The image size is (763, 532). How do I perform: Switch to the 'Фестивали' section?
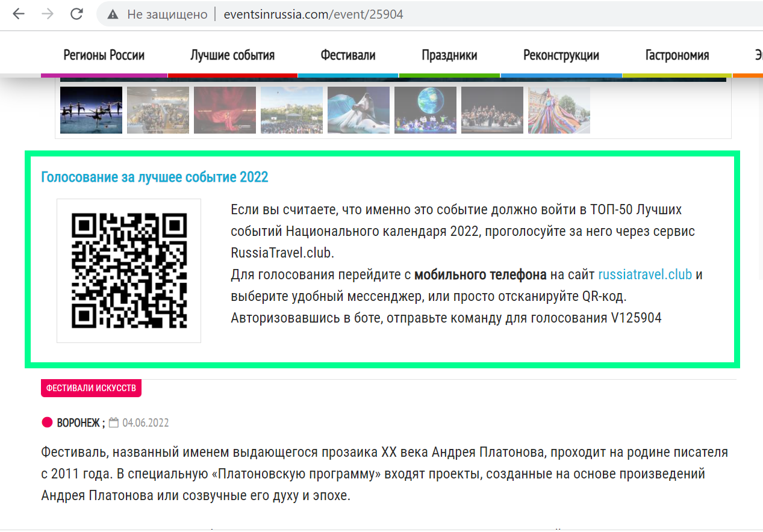pos(347,55)
